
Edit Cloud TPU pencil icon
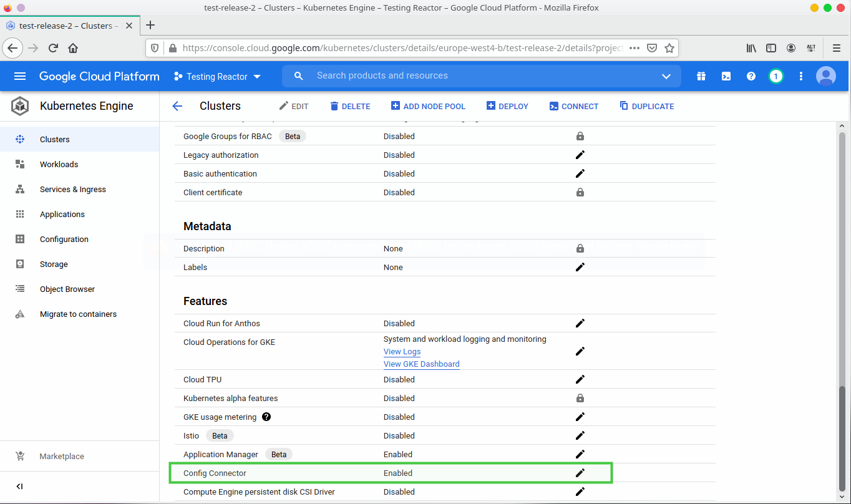pyautogui.click(x=580, y=379)
